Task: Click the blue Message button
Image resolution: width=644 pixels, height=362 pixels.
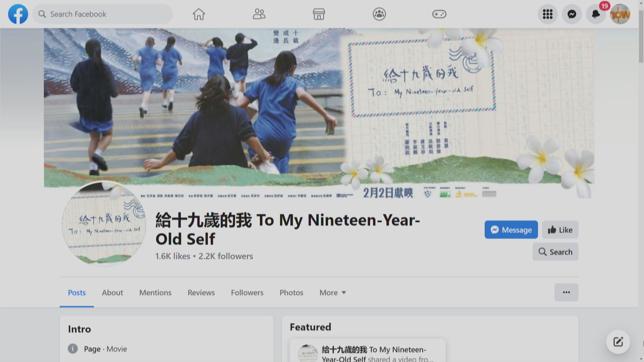Action: [511, 230]
